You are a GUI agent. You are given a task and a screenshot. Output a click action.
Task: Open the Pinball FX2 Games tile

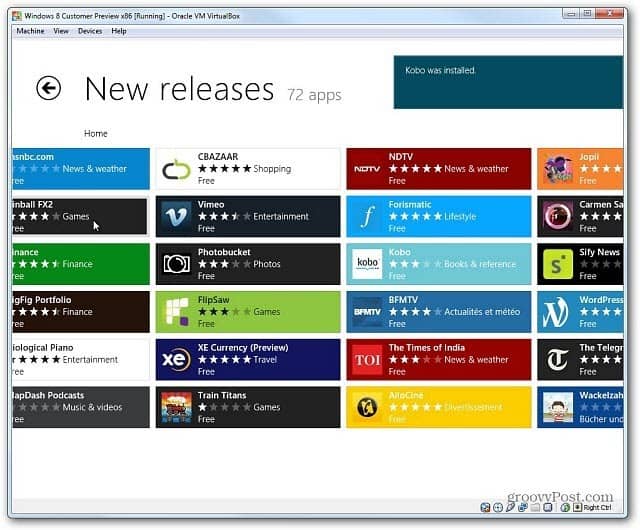coord(80,216)
